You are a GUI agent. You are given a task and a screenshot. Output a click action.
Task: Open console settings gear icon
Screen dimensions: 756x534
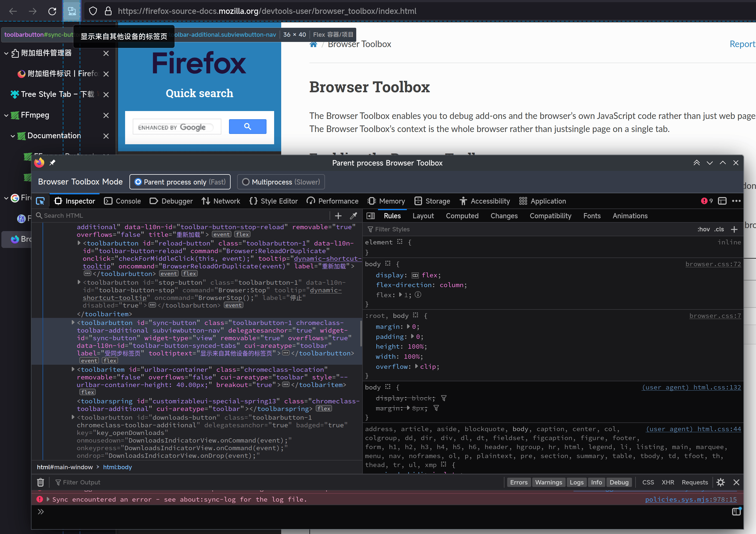click(720, 482)
